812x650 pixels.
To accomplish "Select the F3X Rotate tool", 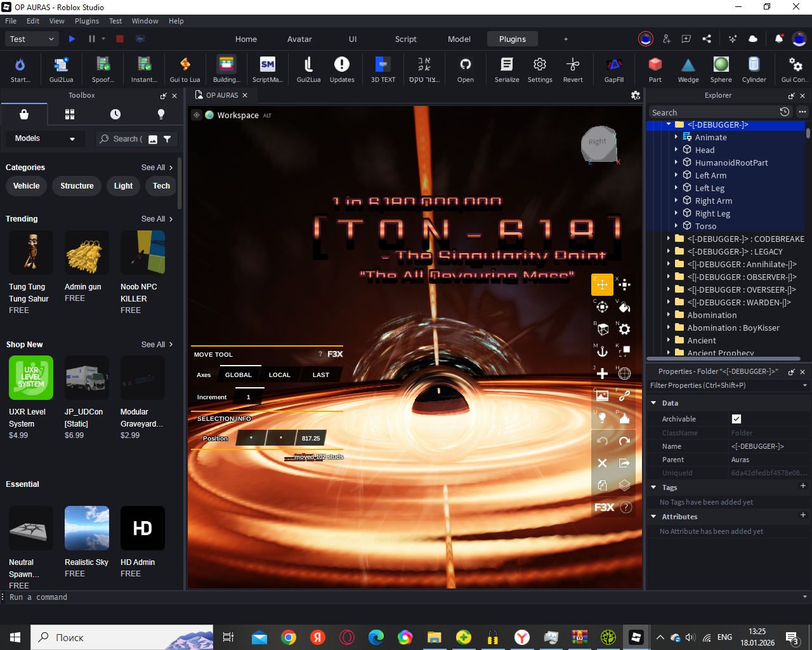I will click(x=602, y=307).
